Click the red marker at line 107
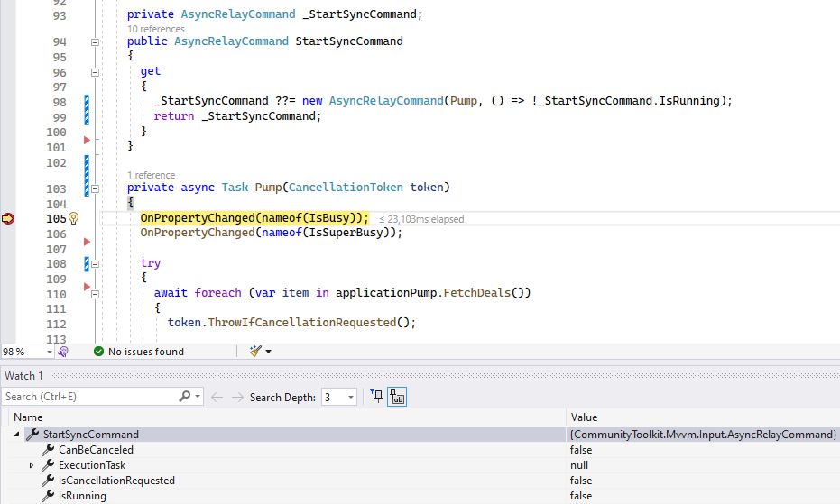This screenshot has height=504, width=840. pyautogui.click(x=87, y=242)
